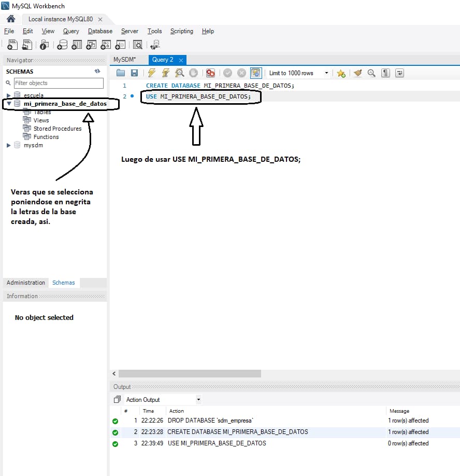460x476 pixels.
Task: Open the View menu
Action: [48, 31]
